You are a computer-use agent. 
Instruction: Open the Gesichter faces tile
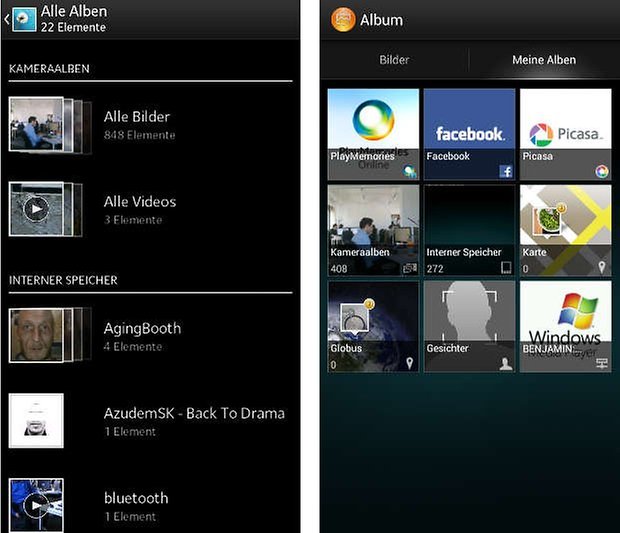469,327
